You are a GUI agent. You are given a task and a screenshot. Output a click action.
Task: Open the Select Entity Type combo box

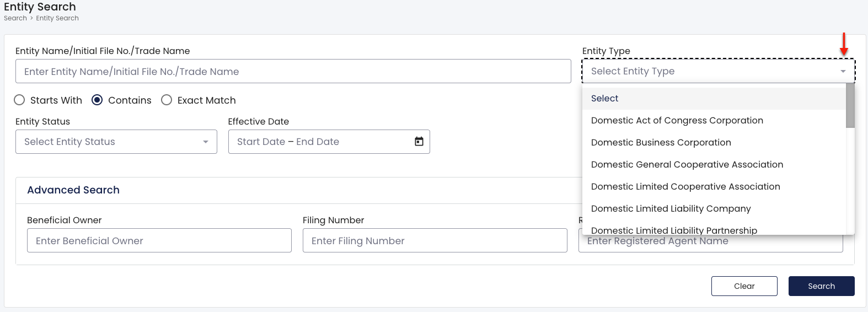pos(719,71)
